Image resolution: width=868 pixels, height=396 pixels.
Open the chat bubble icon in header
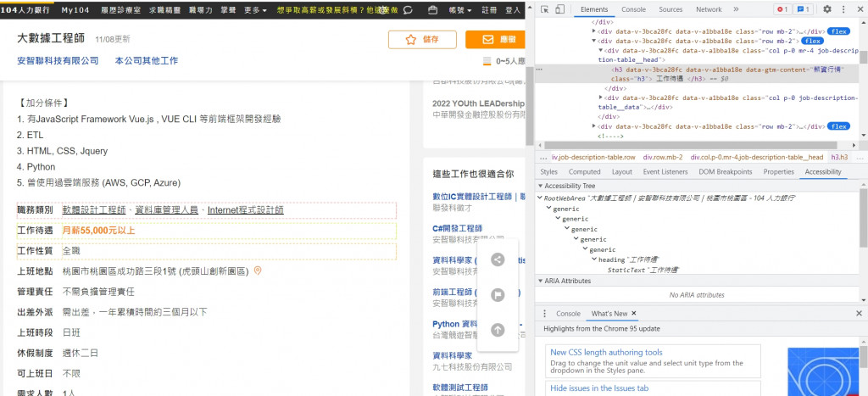408,10
